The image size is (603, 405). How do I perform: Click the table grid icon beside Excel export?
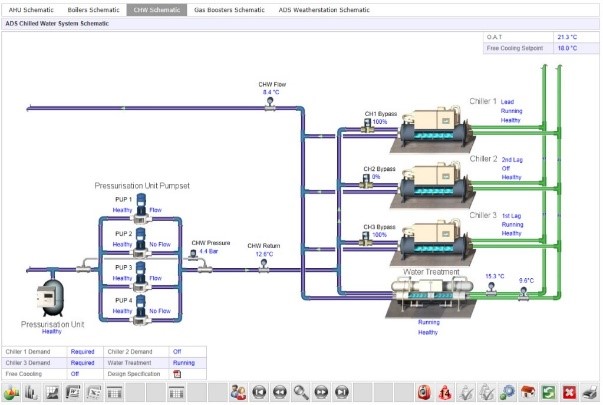pyautogui.click(x=115, y=392)
